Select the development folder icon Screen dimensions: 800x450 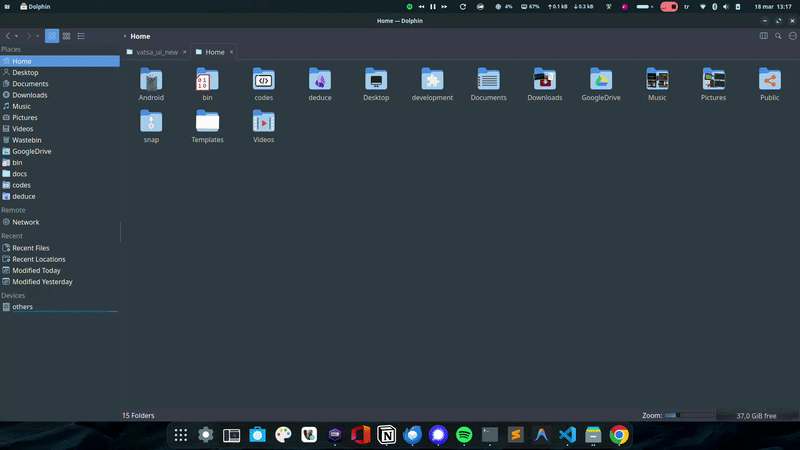pos(432,81)
